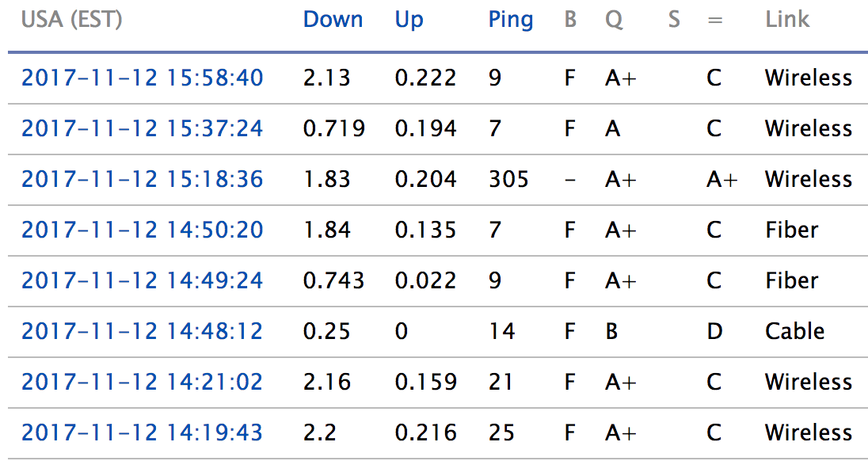Viewport: 868px width, 461px height.
Task: Click the Cable link type cell
Action: pyautogui.click(x=794, y=331)
